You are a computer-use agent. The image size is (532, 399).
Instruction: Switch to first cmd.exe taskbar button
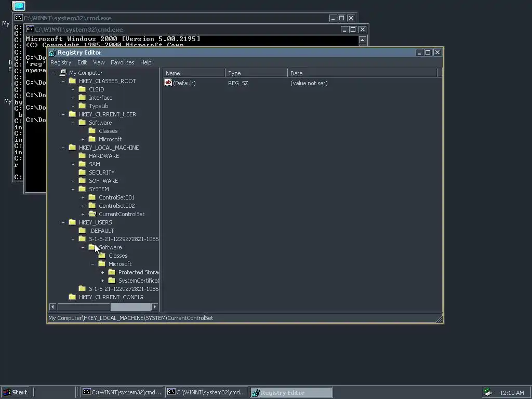[x=122, y=392]
